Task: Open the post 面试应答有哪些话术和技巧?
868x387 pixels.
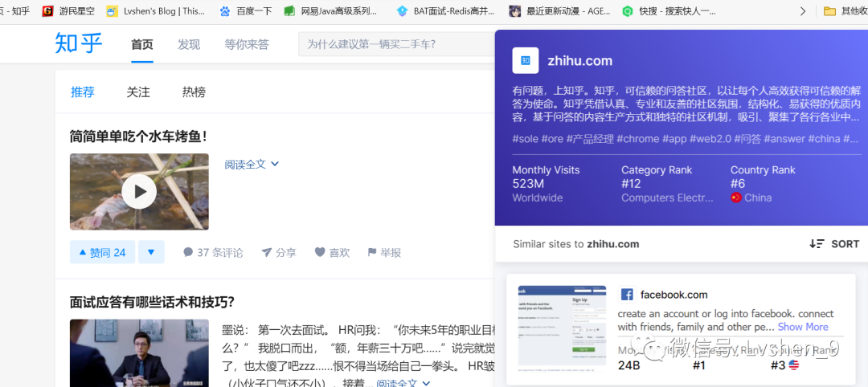Action: click(152, 303)
